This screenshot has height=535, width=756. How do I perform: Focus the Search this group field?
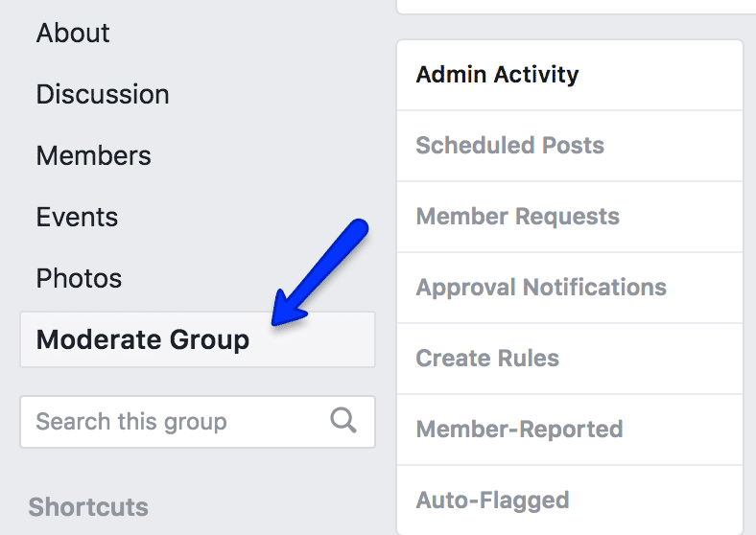point(198,422)
